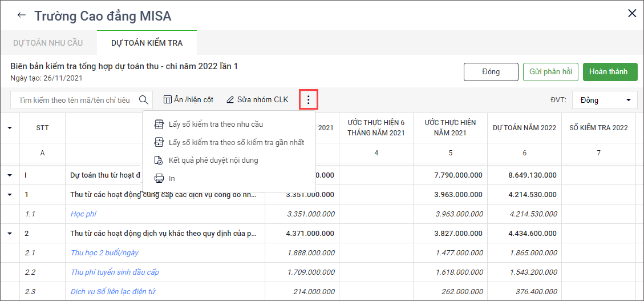
Task: Click the printer icon for In
Action: coord(160,179)
